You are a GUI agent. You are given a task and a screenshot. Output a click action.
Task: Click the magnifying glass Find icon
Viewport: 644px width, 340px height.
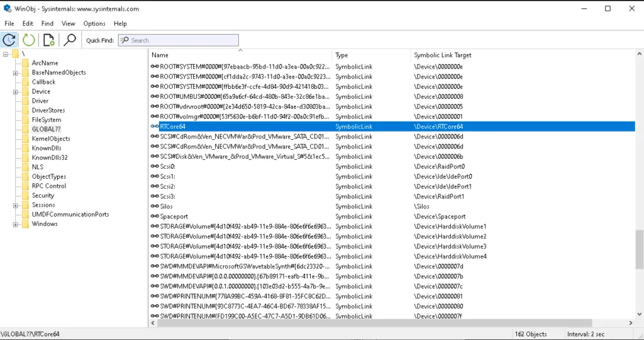point(70,40)
